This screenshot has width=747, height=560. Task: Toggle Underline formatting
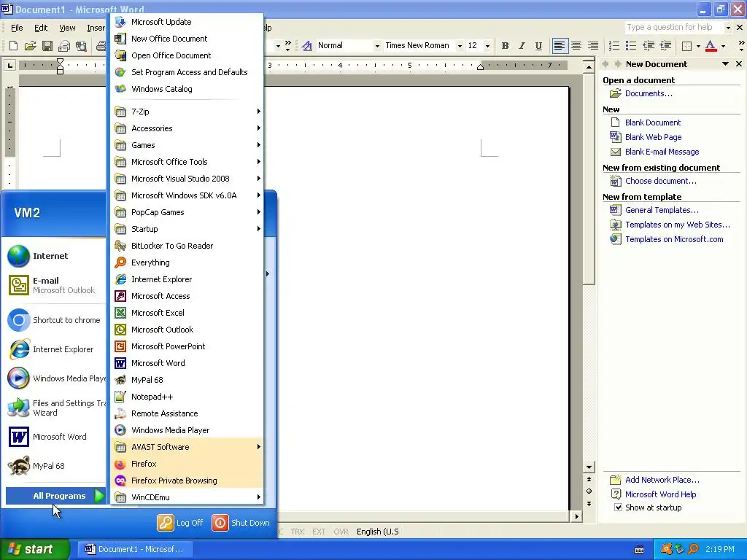pyautogui.click(x=538, y=46)
